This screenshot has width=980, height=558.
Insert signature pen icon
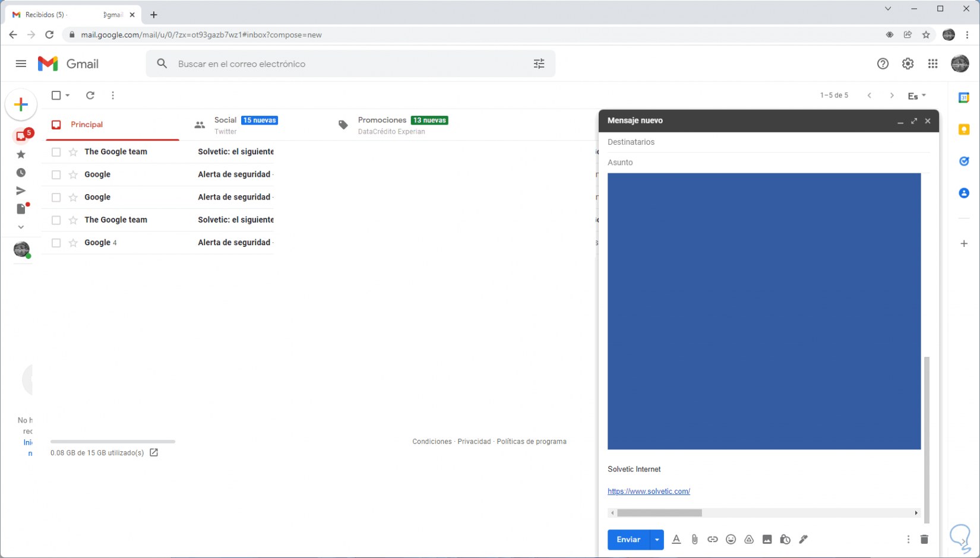pyautogui.click(x=803, y=539)
